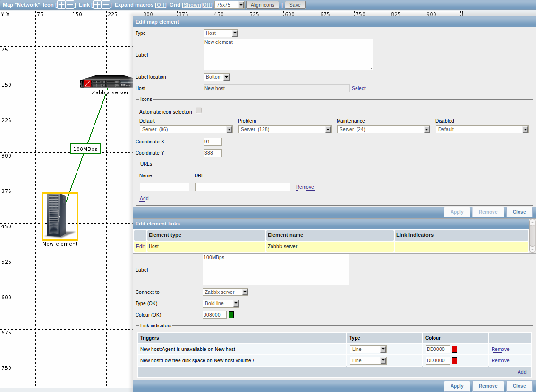This screenshot has width=536, height=392.
Task: Click the Align icons button
Action: tap(263, 5)
